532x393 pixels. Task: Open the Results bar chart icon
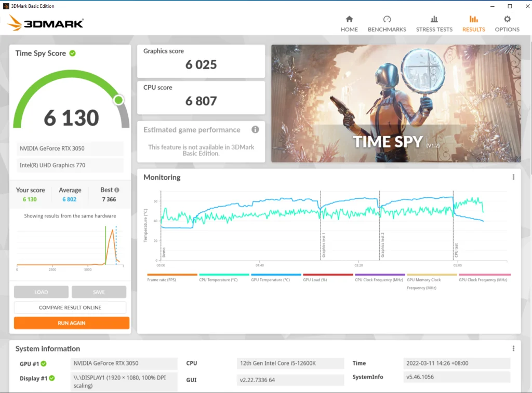(474, 19)
